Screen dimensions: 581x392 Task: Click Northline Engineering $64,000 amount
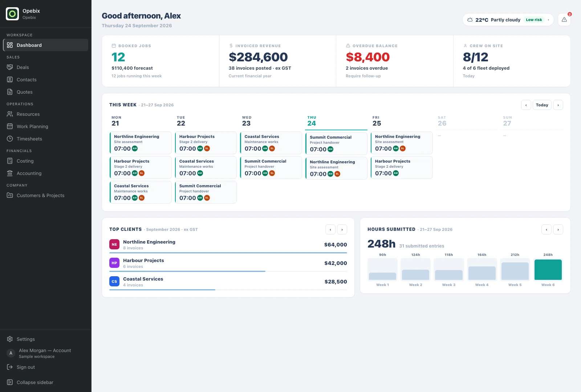pos(336,245)
